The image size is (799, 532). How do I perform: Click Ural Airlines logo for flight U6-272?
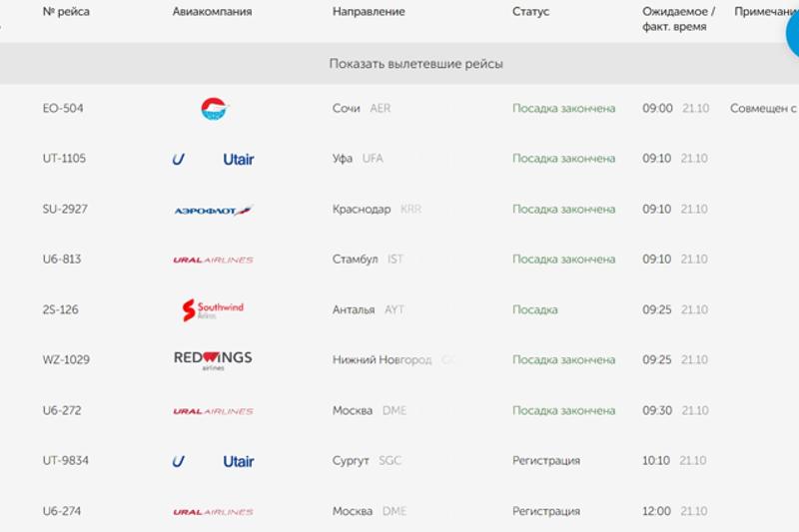pyautogui.click(x=213, y=411)
